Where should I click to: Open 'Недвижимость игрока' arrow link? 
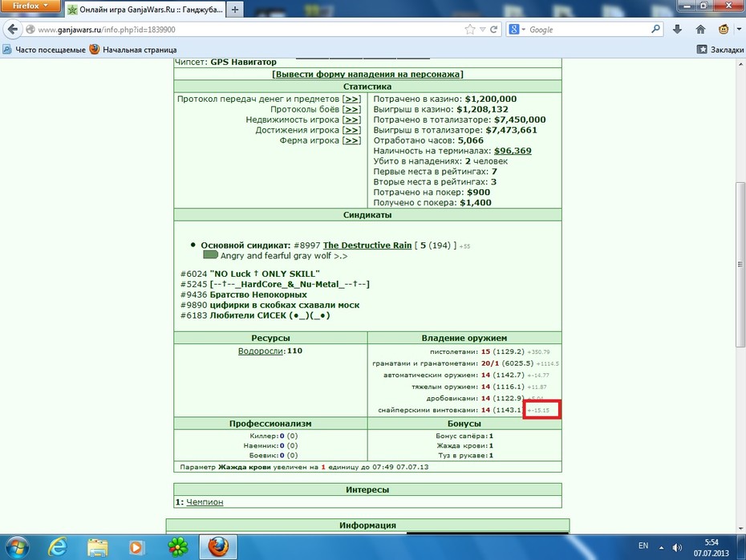pyautogui.click(x=351, y=120)
